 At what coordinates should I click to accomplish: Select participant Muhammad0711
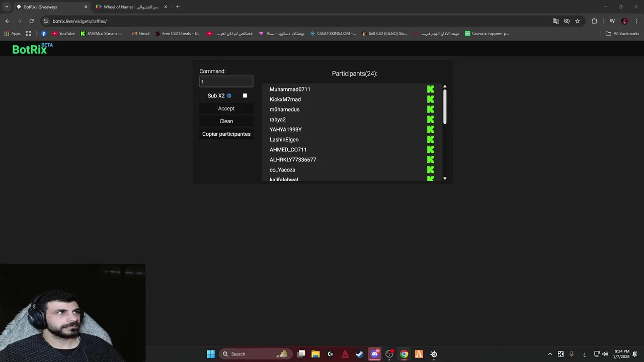(x=290, y=89)
